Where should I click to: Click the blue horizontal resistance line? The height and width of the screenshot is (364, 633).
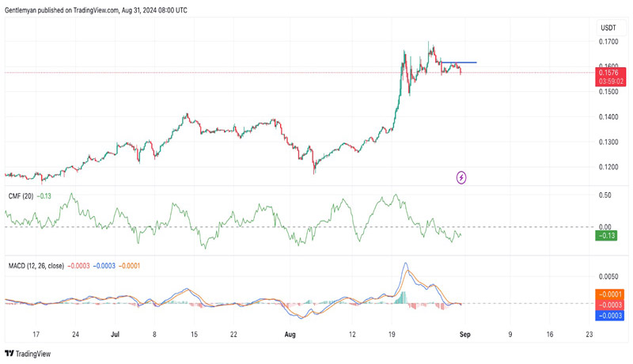click(459, 63)
